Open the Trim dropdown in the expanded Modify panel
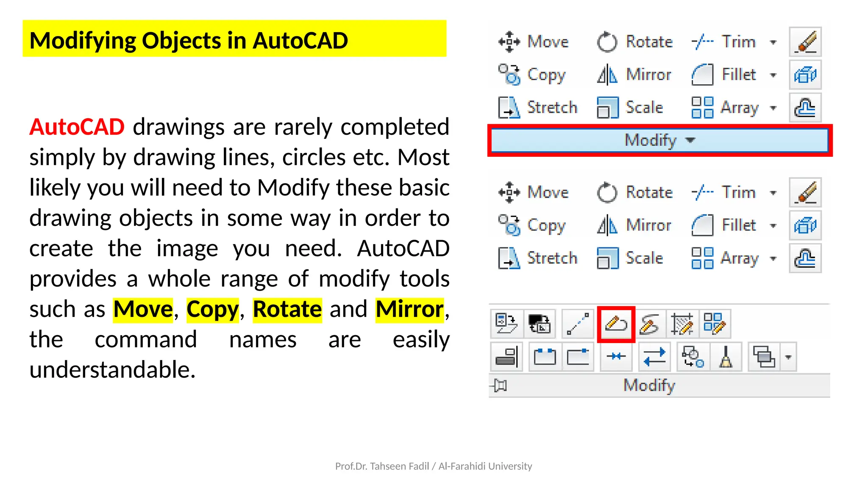868x488 pixels. tap(773, 193)
